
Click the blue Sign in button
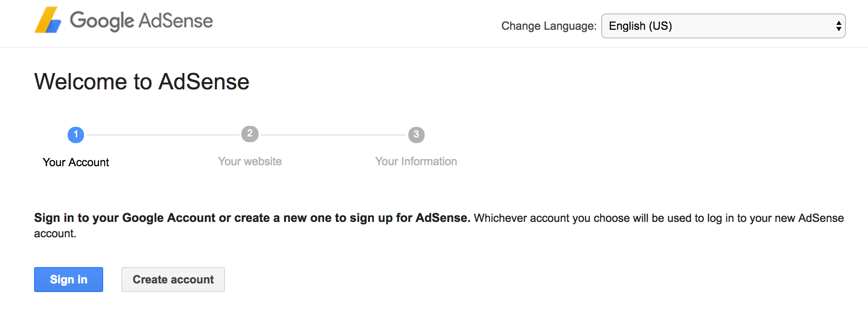69,280
